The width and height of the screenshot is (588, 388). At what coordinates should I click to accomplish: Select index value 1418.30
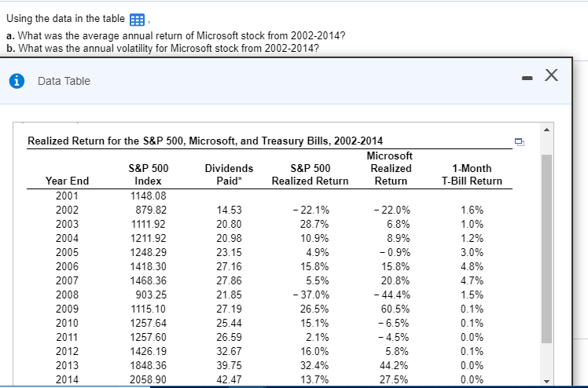148,267
